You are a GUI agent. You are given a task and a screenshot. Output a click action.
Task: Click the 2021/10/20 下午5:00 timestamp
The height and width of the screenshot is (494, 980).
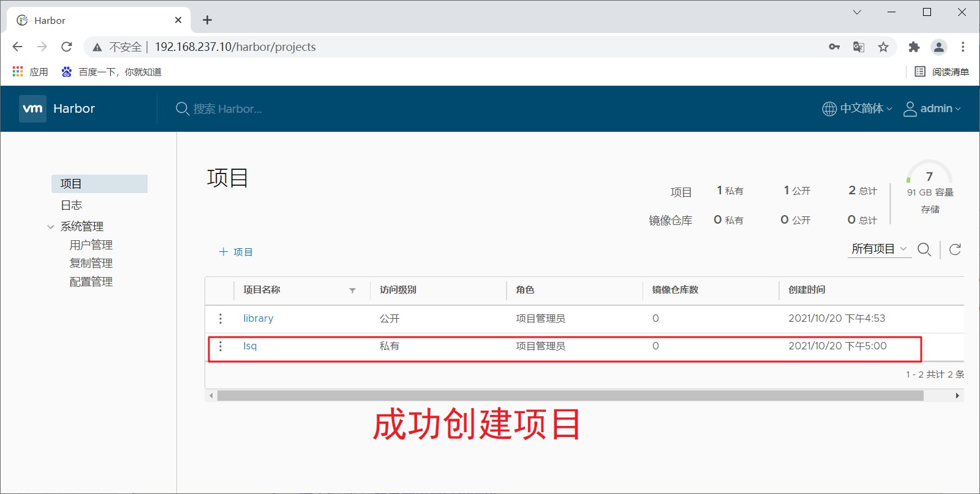point(837,346)
